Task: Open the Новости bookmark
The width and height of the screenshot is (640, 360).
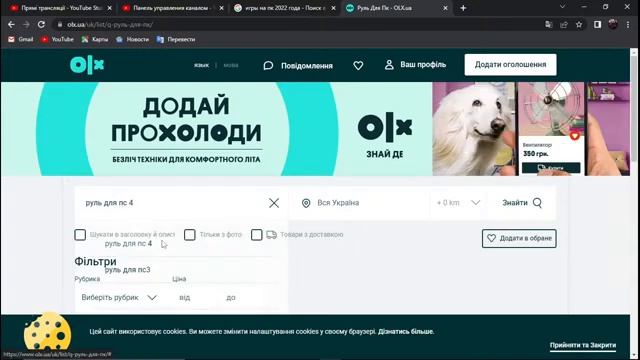Action: coord(132,39)
